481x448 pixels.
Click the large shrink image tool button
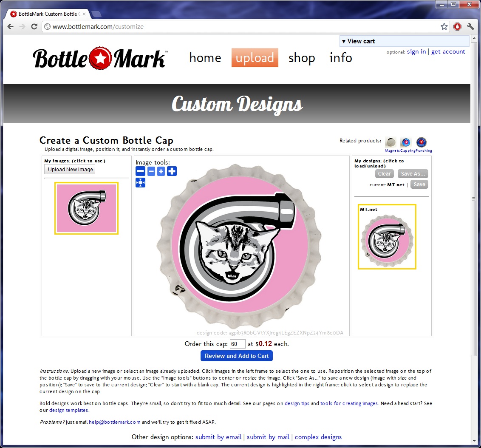click(x=141, y=171)
